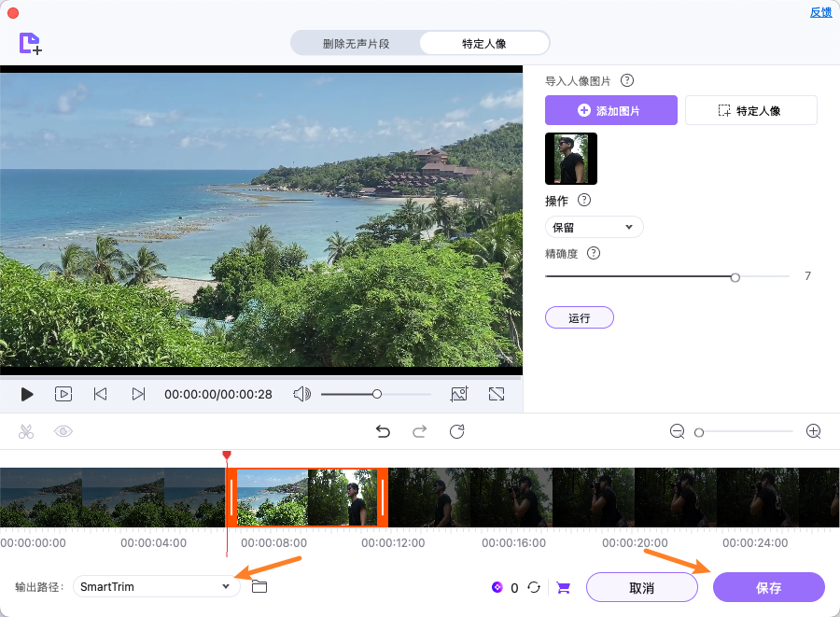Switch to the 删除无声片段 tab
840x617 pixels.
click(357, 42)
